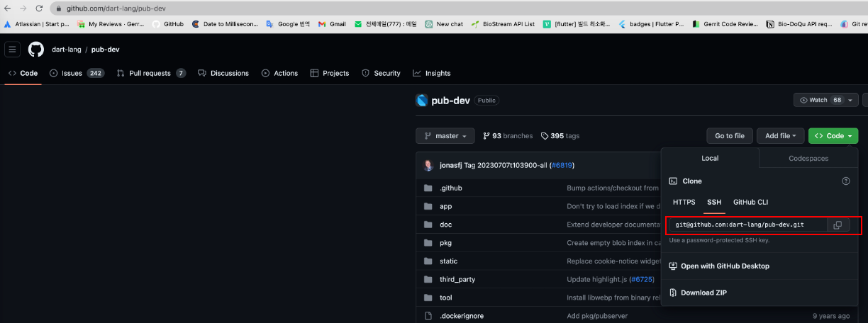Open the clone help question mark icon
The height and width of the screenshot is (323, 868).
tap(845, 181)
